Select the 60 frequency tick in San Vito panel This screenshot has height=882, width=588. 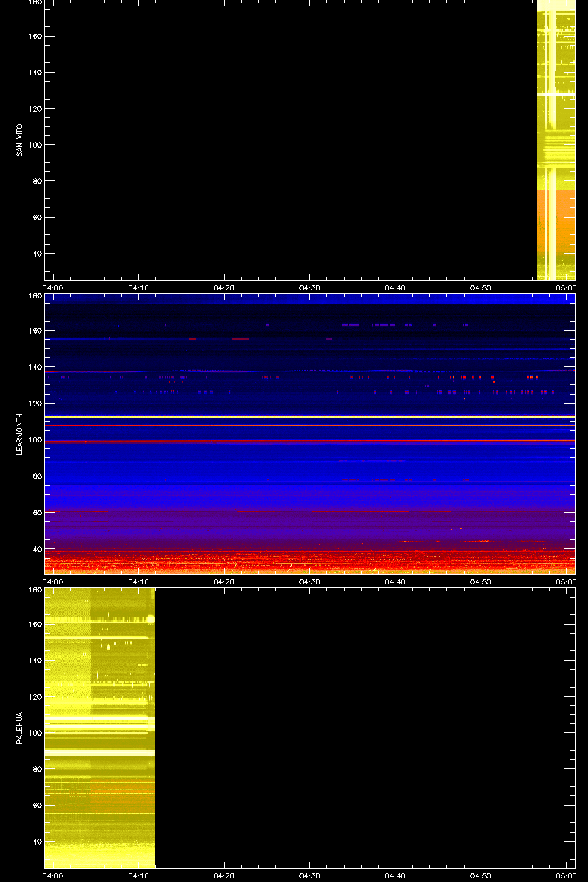click(x=37, y=218)
